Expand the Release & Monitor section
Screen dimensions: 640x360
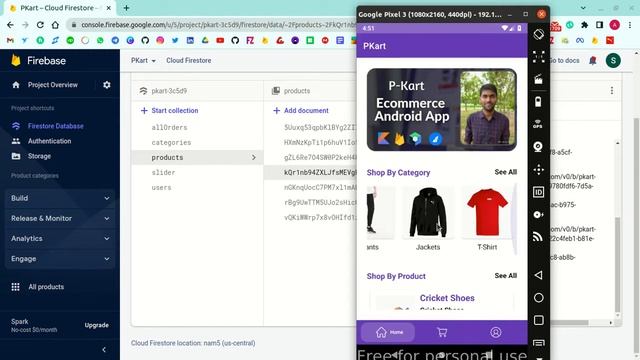60,218
